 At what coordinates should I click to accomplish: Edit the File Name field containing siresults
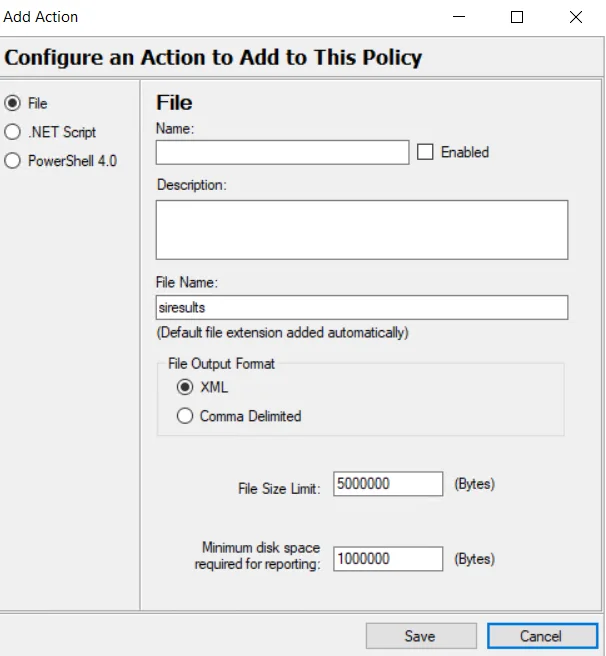pyautogui.click(x=362, y=308)
